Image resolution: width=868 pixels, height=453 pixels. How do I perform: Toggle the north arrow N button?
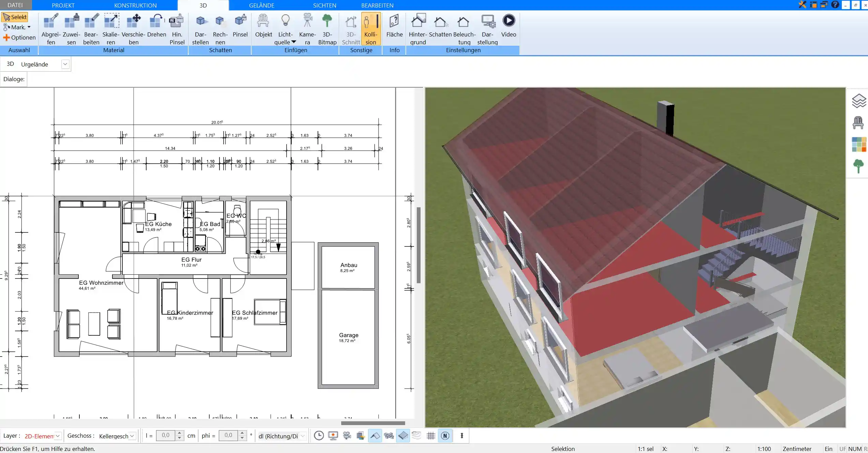[445, 436]
